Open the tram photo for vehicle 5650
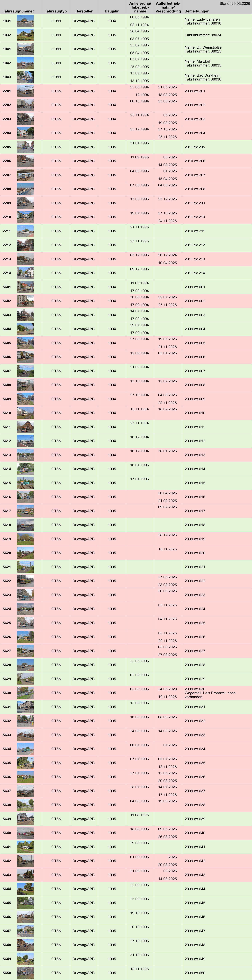252x980 pixels. pos(25,973)
